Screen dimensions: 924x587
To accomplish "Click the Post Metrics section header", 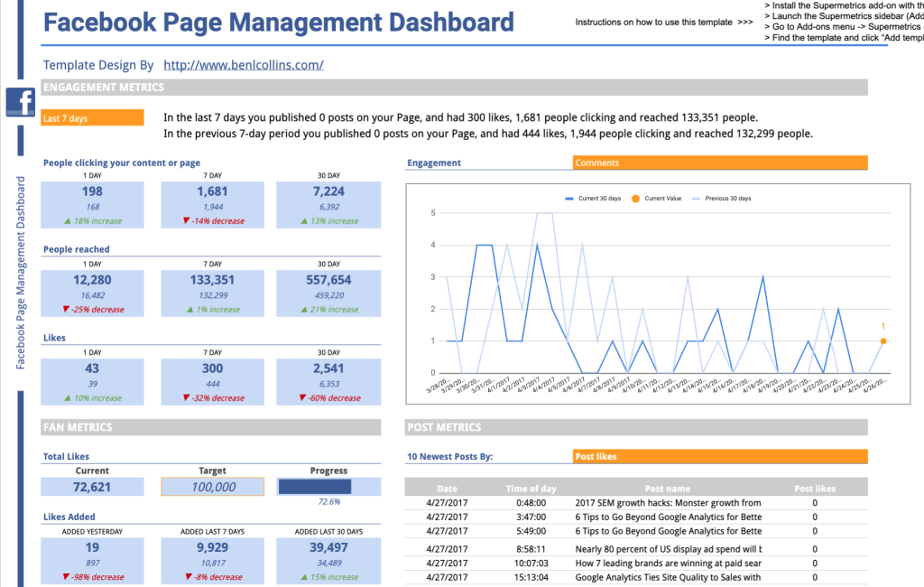I will point(444,427).
